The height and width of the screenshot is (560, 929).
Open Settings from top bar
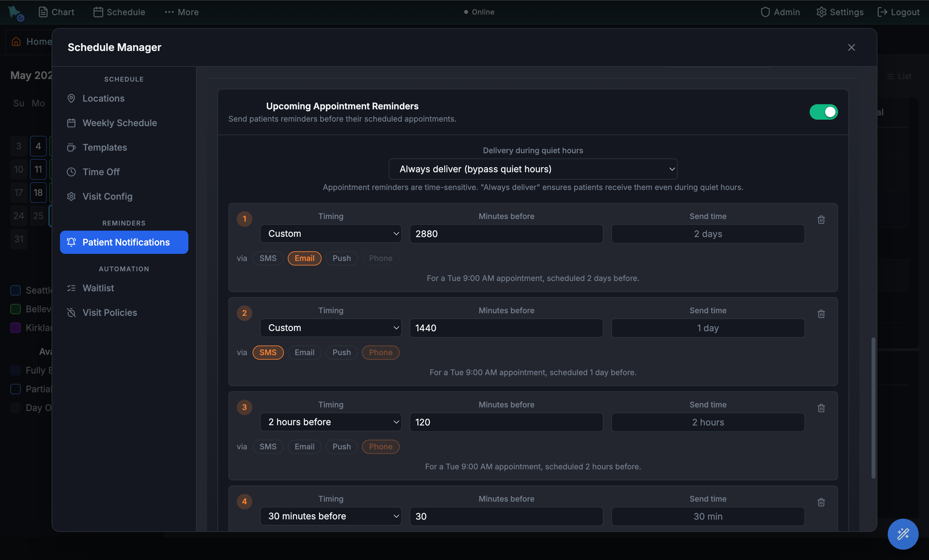pos(840,12)
